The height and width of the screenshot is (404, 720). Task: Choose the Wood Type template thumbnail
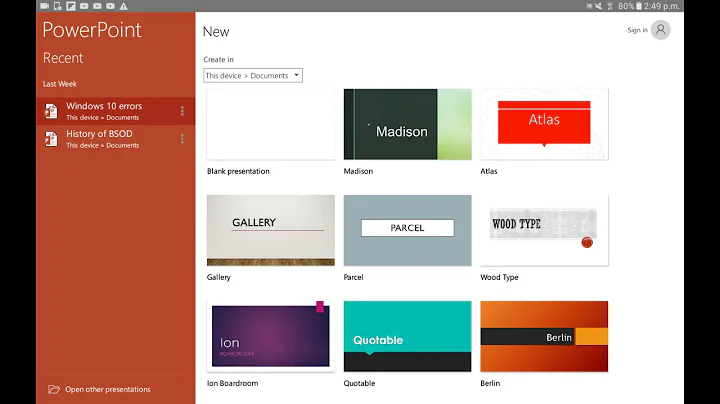pyautogui.click(x=544, y=230)
